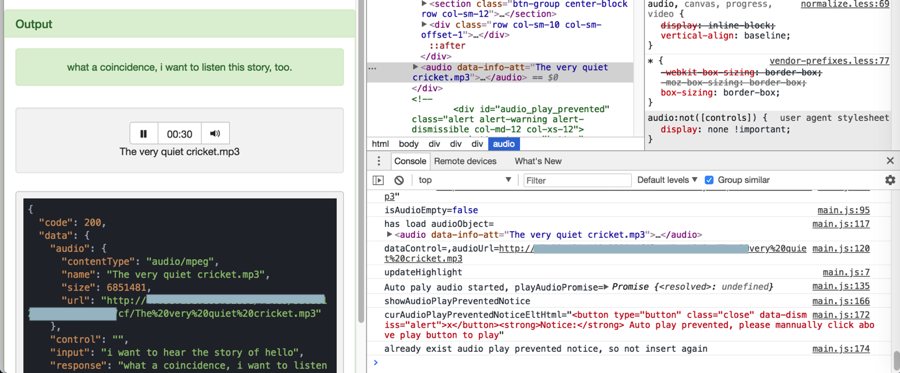Open the Default levels dropdown
The height and width of the screenshot is (373, 900).
[668, 180]
